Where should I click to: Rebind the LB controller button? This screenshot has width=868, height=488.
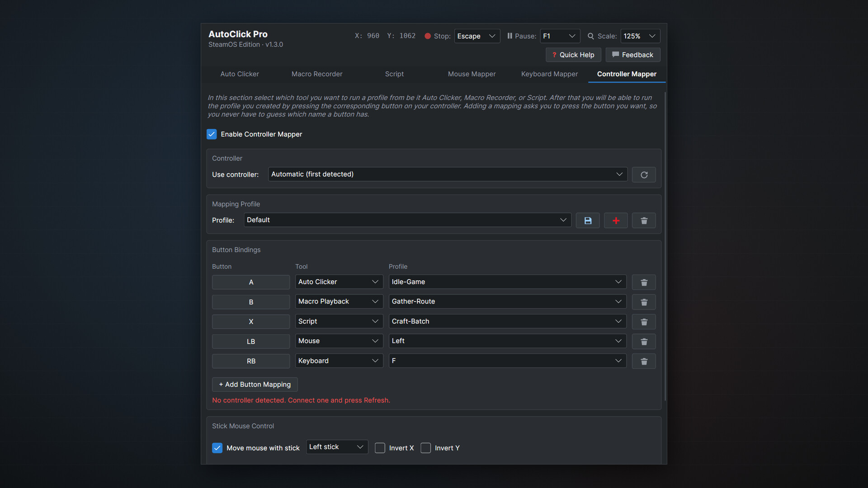click(x=251, y=342)
